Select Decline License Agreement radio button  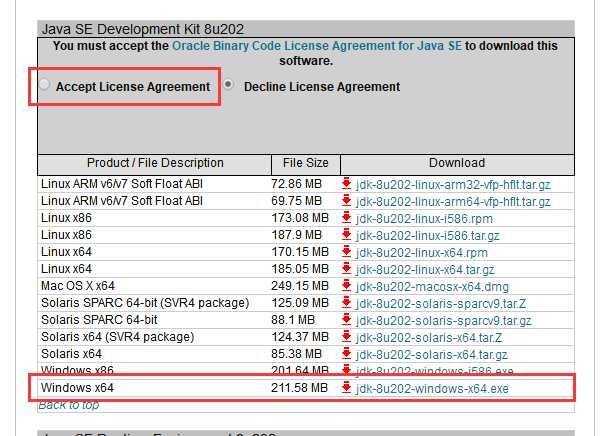228,84
